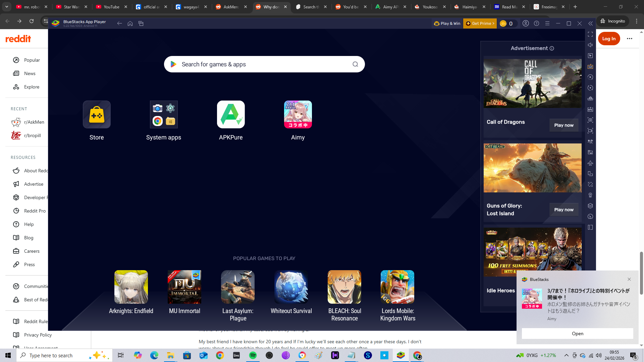
Task: Open the multi-instance tabs icon in title bar
Action: [141, 23]
